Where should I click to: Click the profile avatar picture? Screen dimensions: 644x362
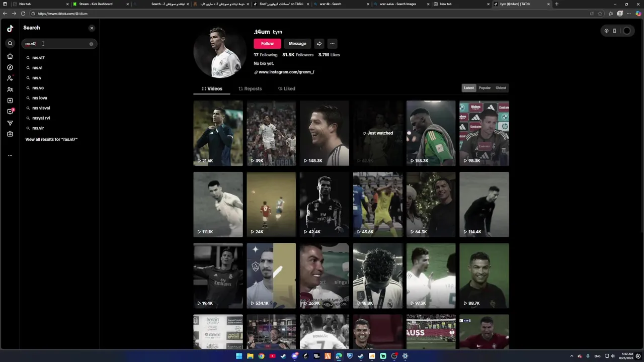click(220, 52)
